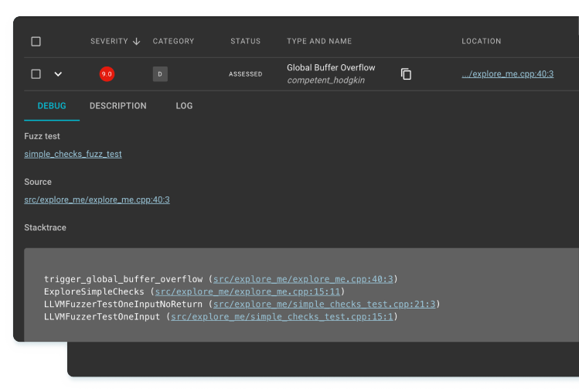Click the ASSESSED status text
Image resolution: width=579 pixels, height=392 pixels.
pos(245,74)
